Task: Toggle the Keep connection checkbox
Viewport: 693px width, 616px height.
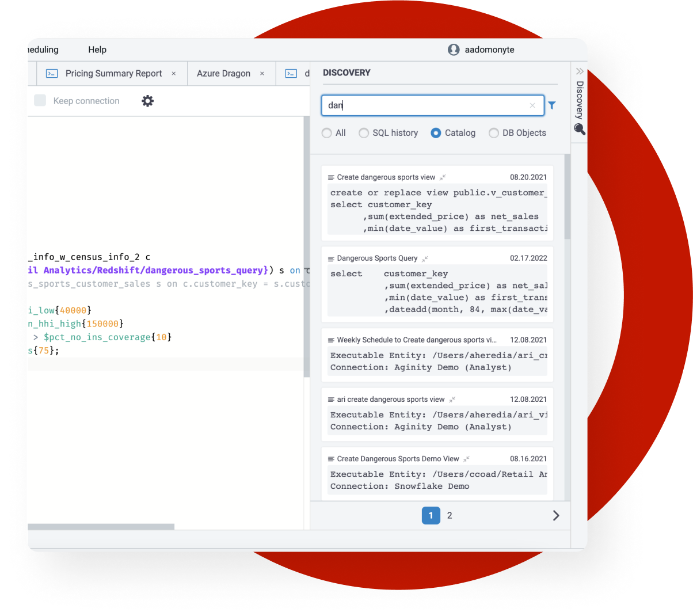Action: pyautogui.click(x=40, y=101)
